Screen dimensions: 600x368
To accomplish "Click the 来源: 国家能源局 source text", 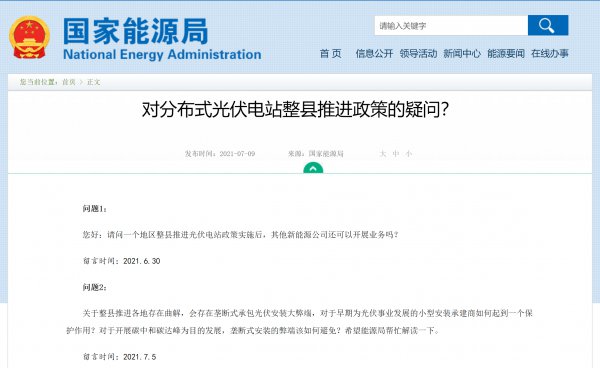I will coord(316,154).
